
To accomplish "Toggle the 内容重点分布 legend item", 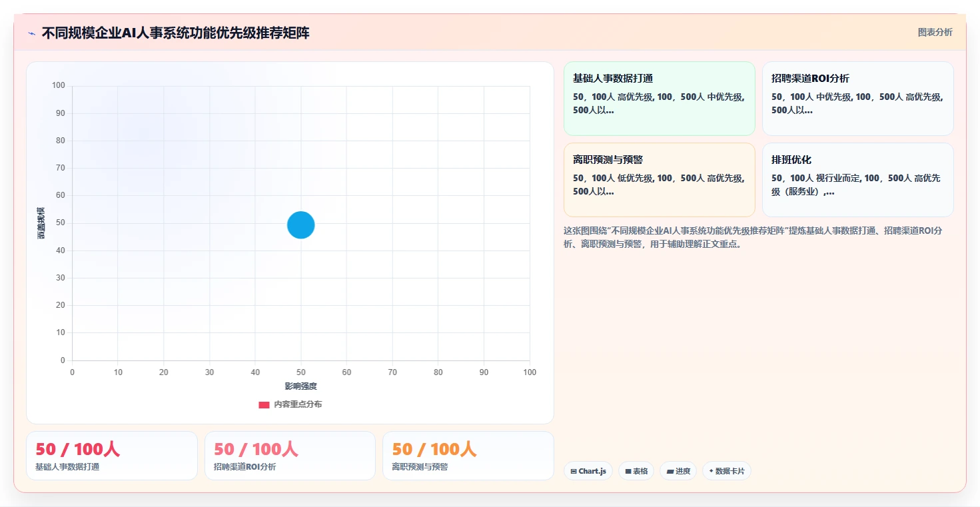I will (290, 404).
